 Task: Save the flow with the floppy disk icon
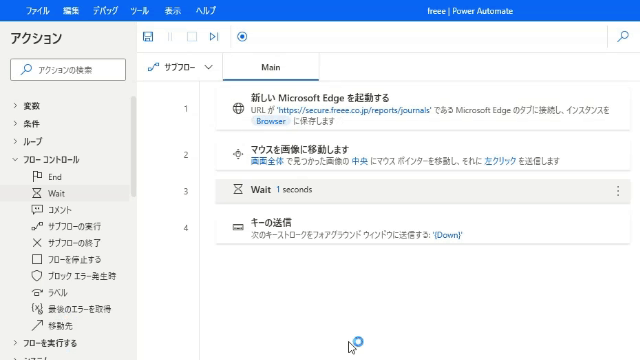click(148, 37)
